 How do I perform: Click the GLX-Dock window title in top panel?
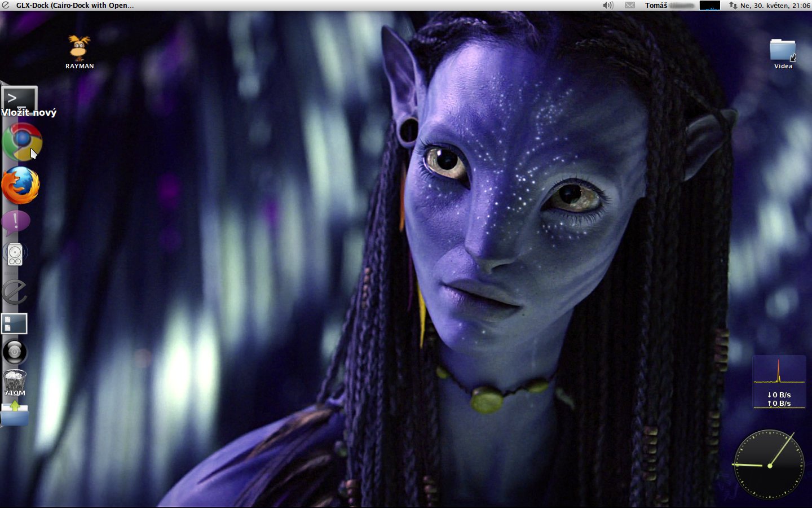(75, 5)
